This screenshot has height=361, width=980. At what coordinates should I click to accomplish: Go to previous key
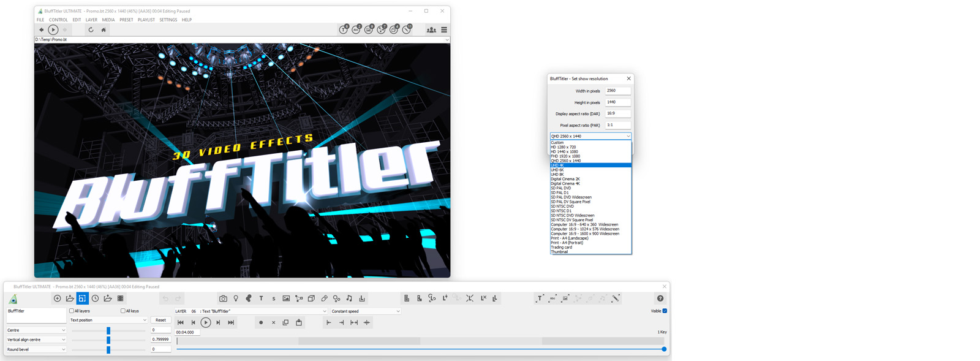(x=193, y=322)
